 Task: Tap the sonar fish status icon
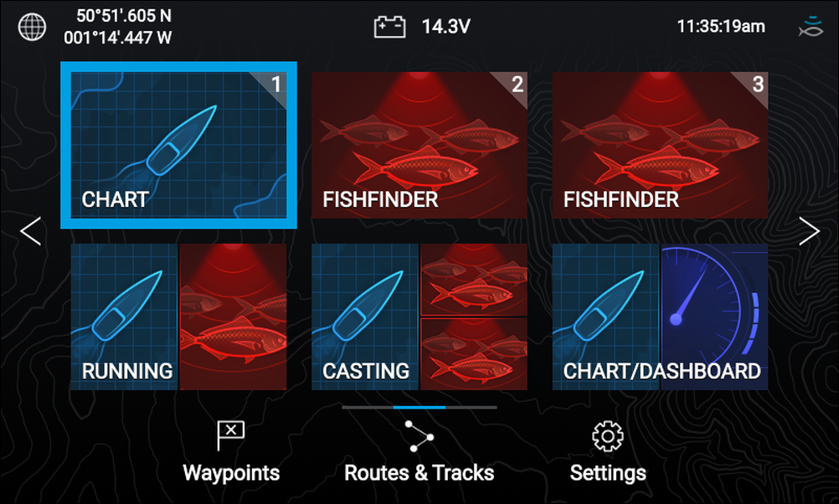811,27
